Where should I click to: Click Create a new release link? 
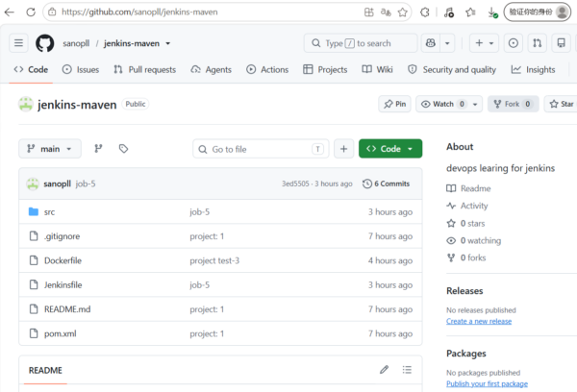click(479, 321)
